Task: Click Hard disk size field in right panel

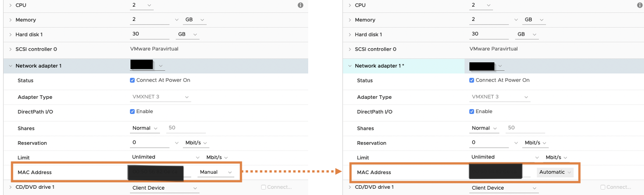Action: (x=489, y=34)
